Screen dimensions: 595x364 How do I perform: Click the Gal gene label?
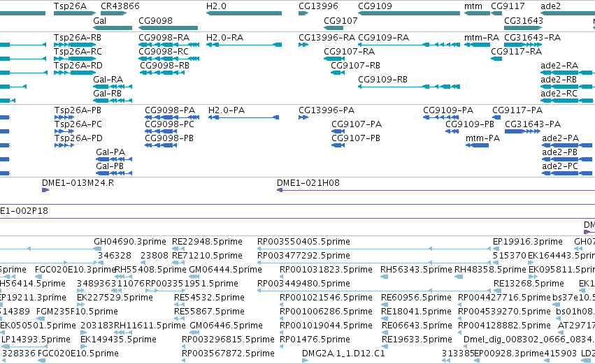point(99,21)
